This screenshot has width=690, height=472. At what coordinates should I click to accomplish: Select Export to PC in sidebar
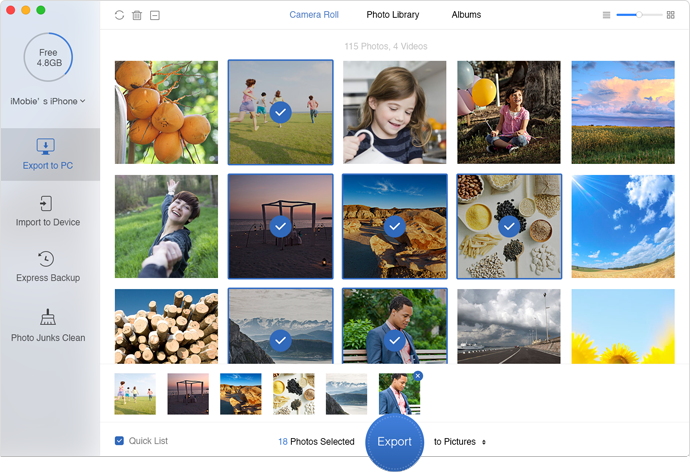pos(48,154)
